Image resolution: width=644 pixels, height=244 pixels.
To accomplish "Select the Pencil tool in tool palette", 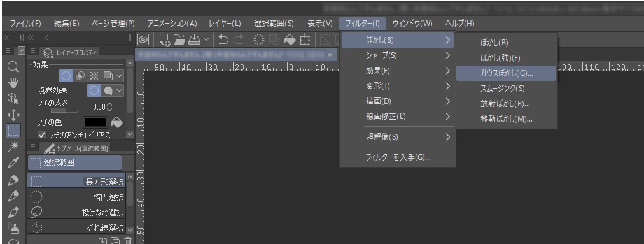I will click(13, 196).
